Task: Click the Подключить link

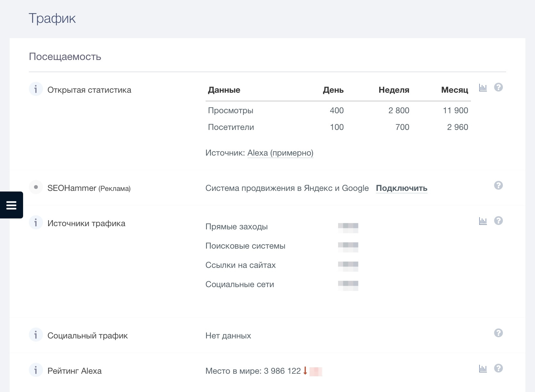Action: [402, 188]
